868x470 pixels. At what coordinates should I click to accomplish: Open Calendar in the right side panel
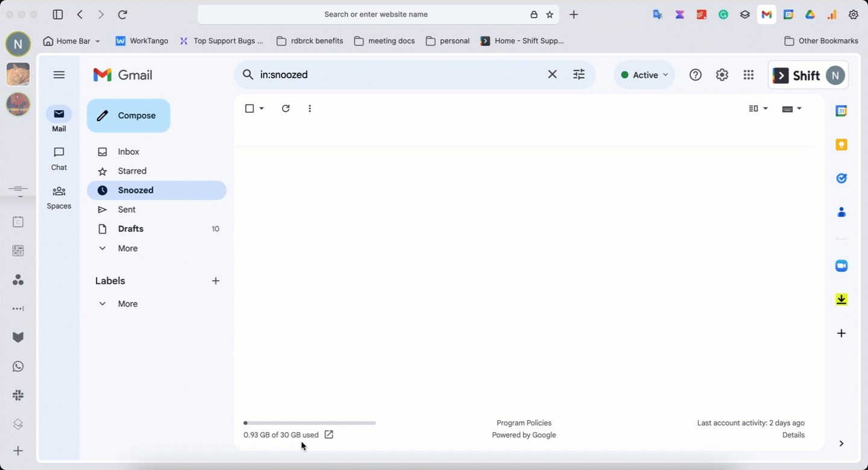[x=841, y=111]
